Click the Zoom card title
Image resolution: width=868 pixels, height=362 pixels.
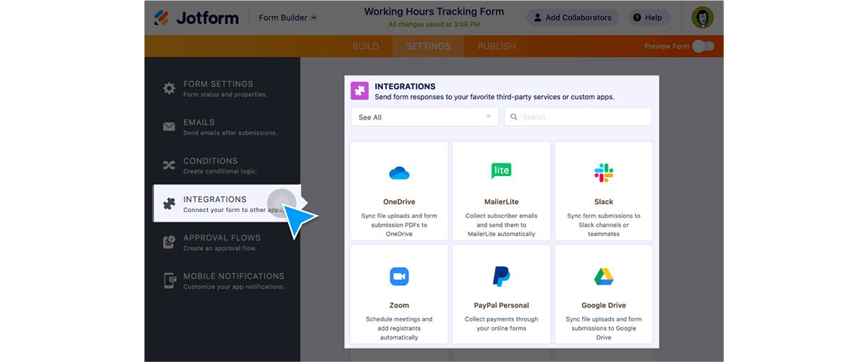[399, 305]
